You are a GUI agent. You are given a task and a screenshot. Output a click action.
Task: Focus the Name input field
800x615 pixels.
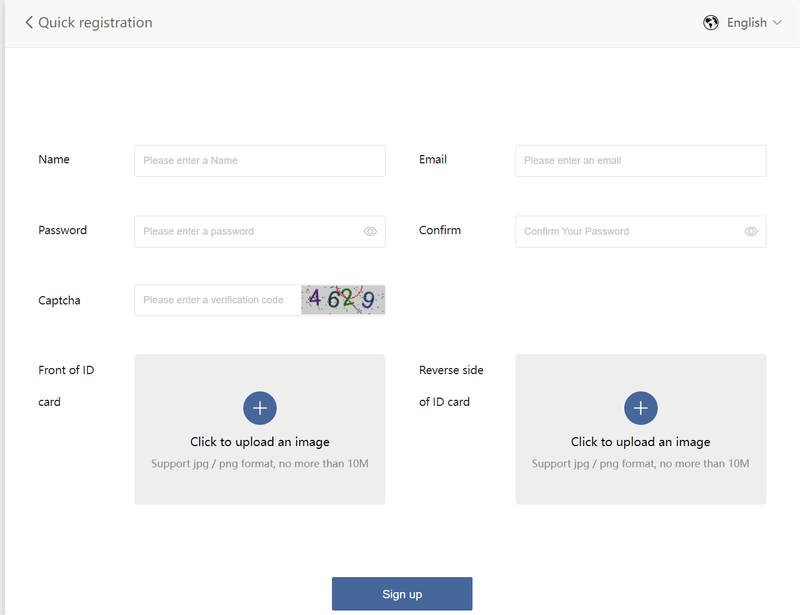click(x=260, y=161)
